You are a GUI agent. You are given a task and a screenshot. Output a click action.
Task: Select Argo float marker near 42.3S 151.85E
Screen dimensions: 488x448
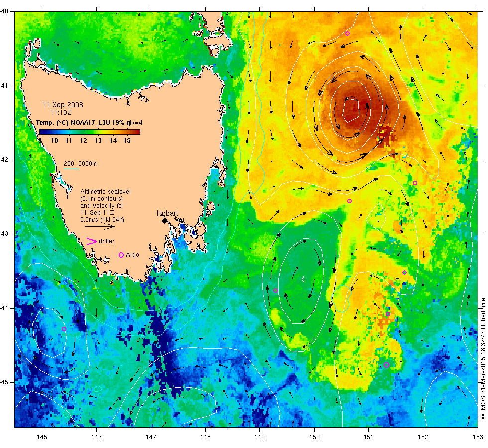coord(415,183)
